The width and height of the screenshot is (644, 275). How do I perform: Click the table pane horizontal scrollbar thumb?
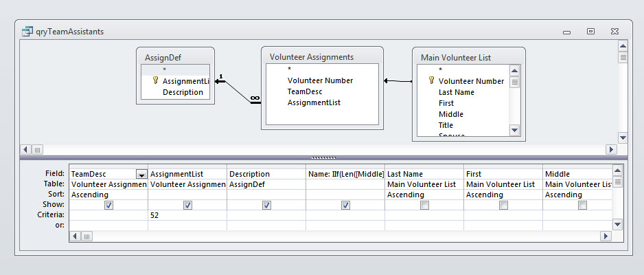[37, 150]
